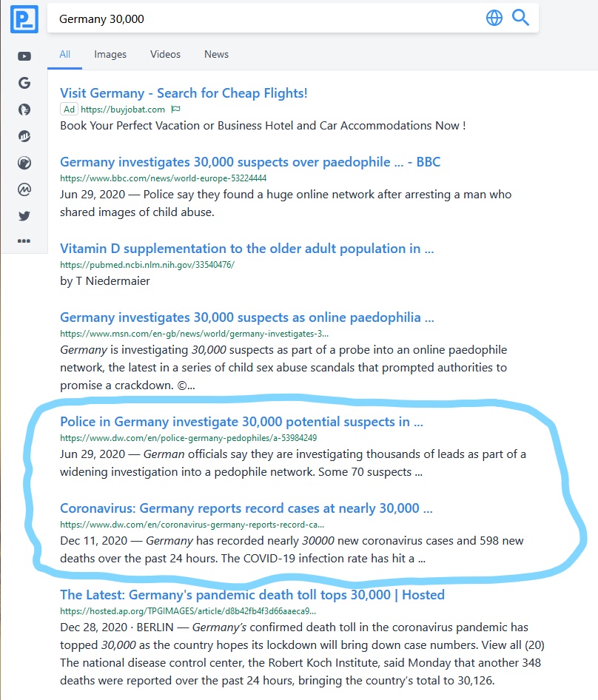
Task: Switch to the News tab
Action: click(x=216, y=54)
